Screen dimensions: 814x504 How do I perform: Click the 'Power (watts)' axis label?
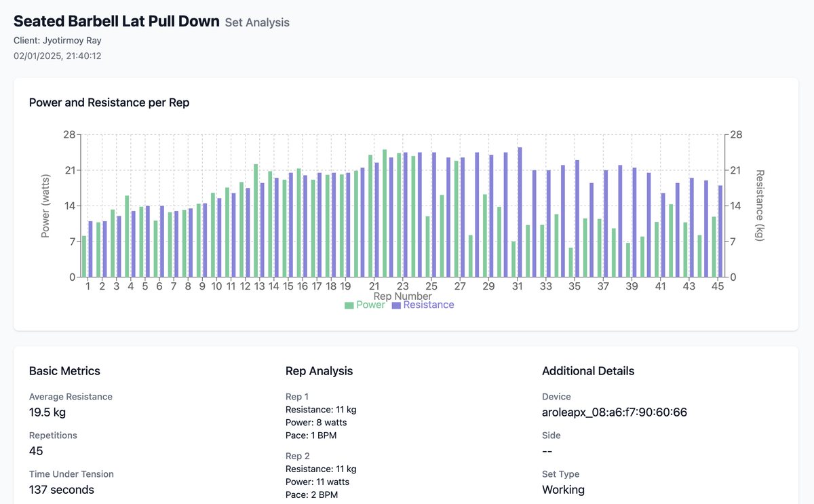coord(46,206)
